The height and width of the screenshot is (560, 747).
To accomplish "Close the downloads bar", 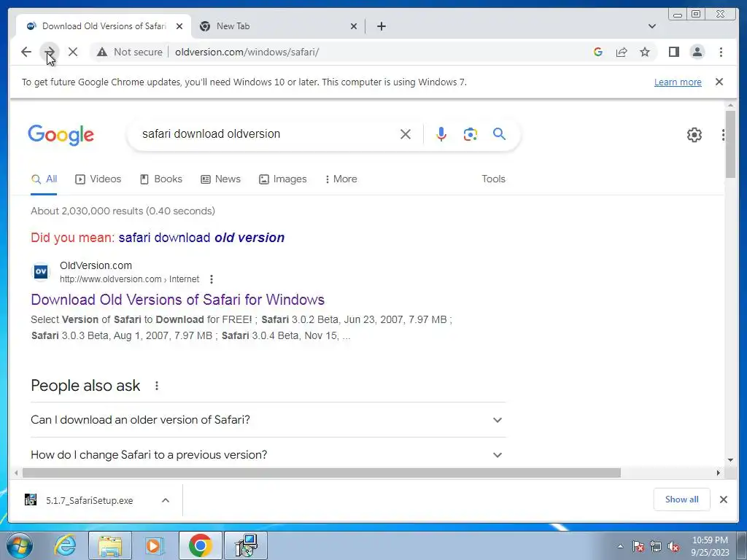I will click(x=723, y=499).
